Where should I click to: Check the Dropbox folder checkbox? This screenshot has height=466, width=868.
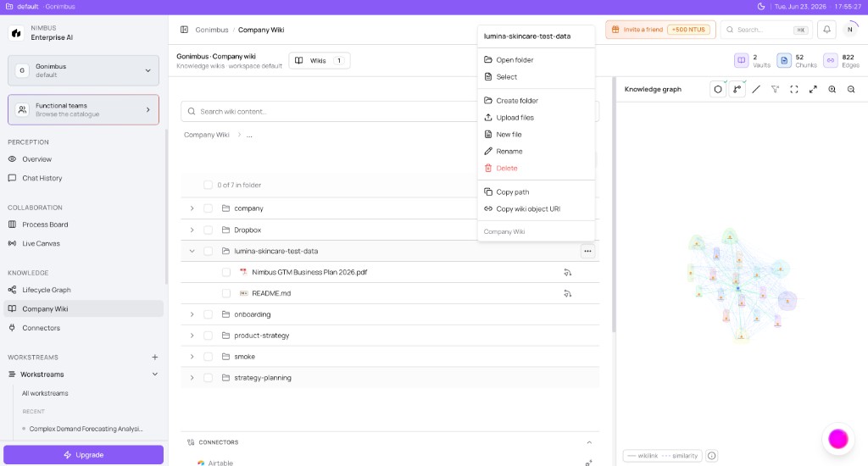point(208,230)
